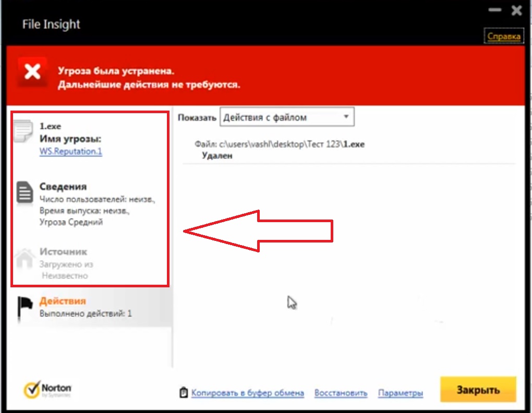Select the Действия section heading
Viewport: 532px width, 413px height.
pyautogui.click(x=63, y=301)
